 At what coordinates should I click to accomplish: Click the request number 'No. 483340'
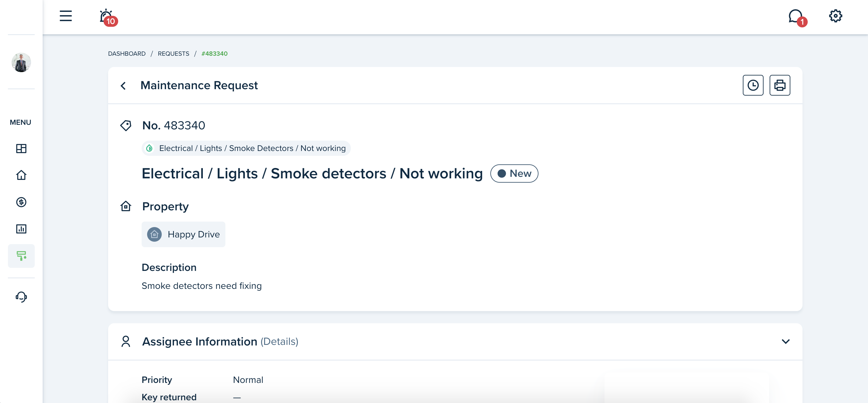click(x=174, y=126)
